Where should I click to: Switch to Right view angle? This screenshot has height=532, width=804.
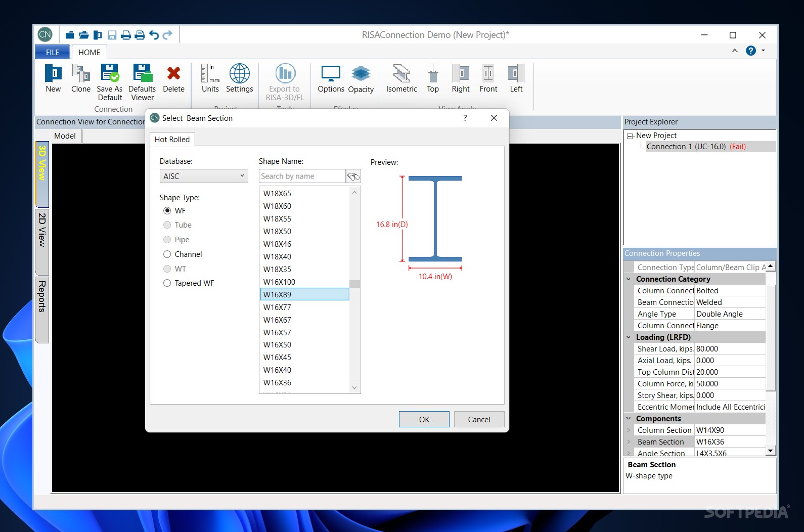tap(461, 74)
